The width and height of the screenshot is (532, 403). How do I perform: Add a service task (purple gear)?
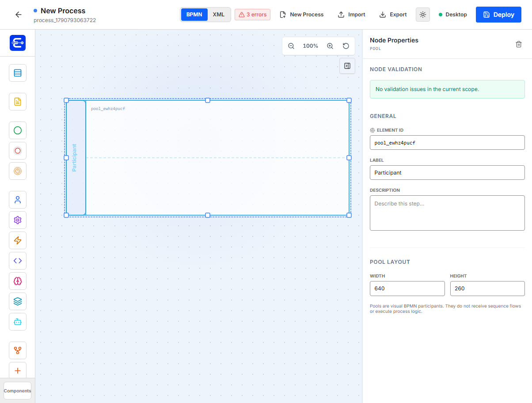click(18, 220)
